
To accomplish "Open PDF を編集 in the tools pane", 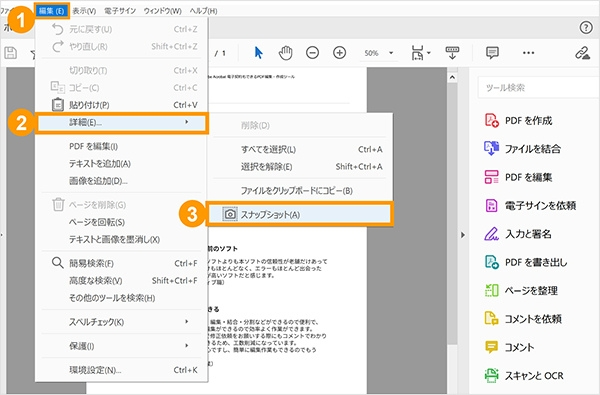I will click(x=519, y=177).
